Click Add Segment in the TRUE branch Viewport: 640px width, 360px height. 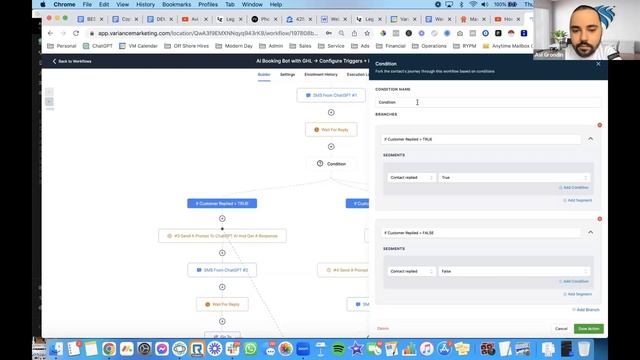[578, 200]
